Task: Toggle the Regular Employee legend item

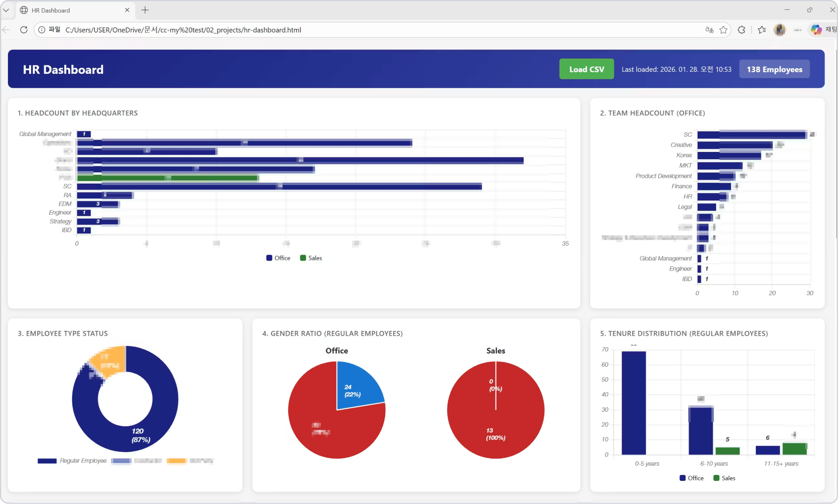Action: coord(72,461)
